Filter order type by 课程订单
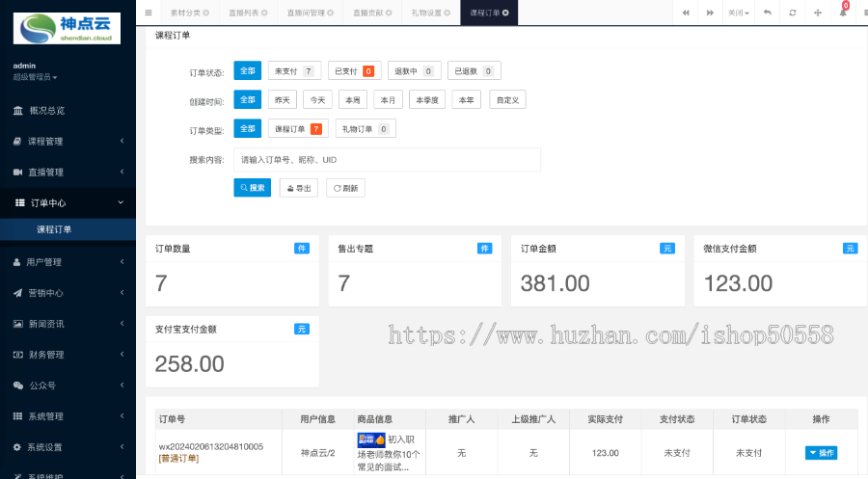This screenshot has width=868, height=479. point(298,128)
